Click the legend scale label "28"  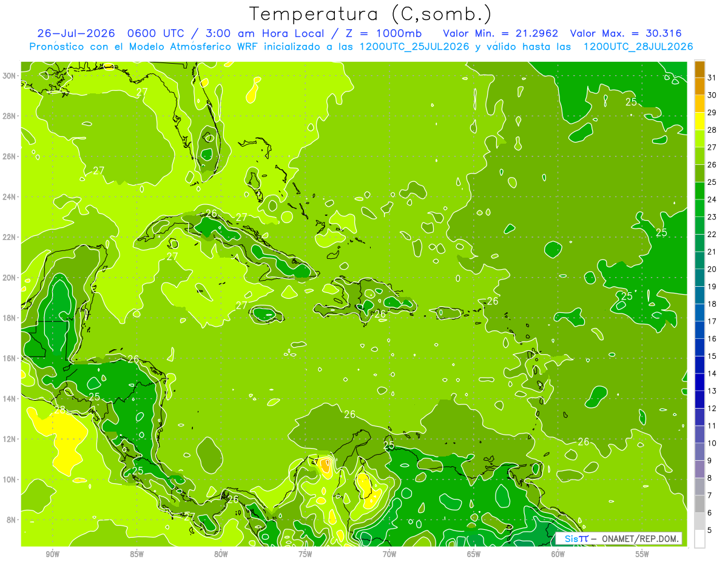pos(712,130)
